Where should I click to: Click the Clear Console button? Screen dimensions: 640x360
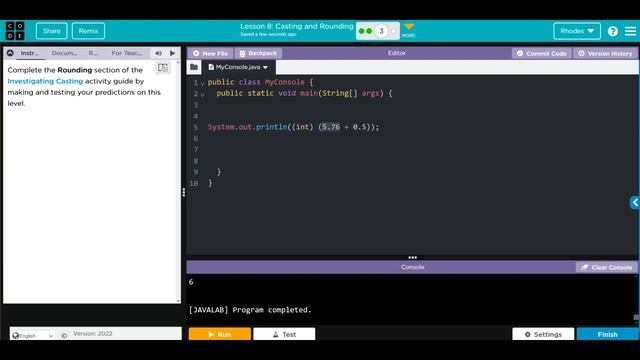tap(607, 267)
